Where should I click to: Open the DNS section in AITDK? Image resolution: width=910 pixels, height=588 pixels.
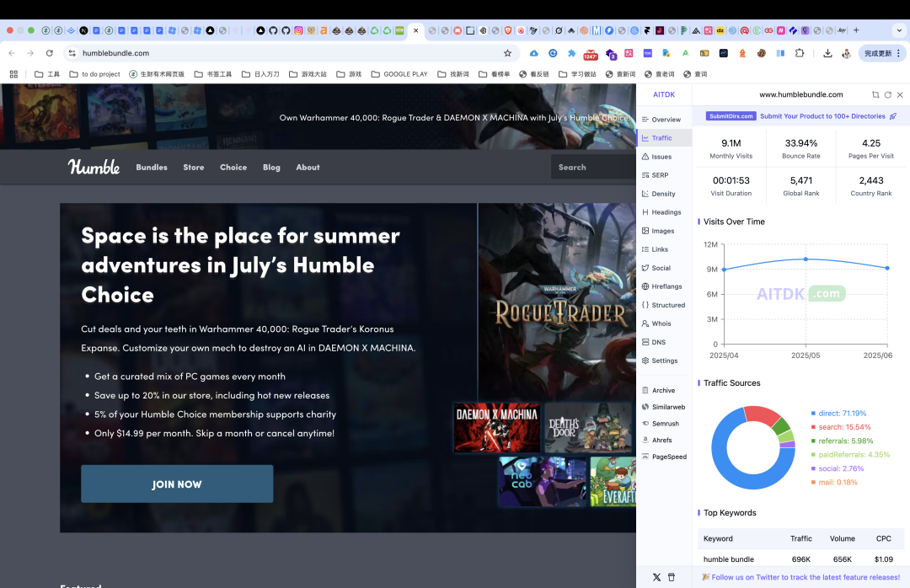[x=654, y=343]
